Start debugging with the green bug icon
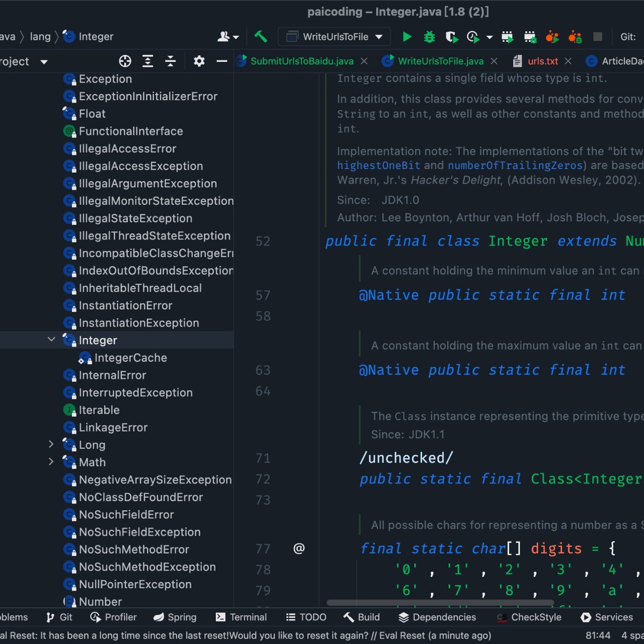644x644 pixels. 429,37
